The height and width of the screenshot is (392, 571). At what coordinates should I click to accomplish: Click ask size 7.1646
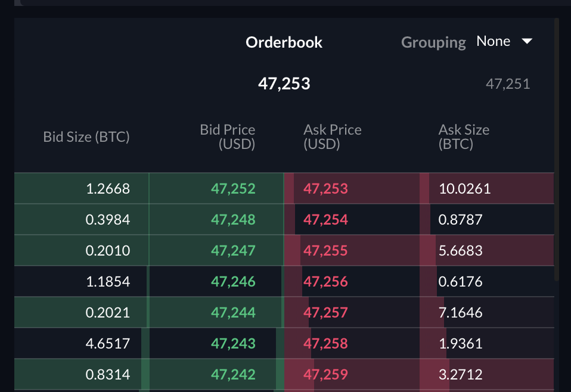click(x=460, y=313)
